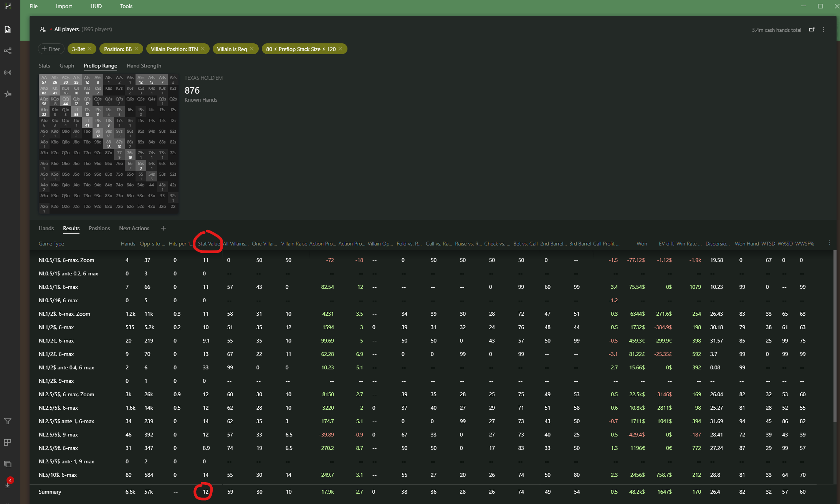Image resolution: width=840 pixels, height=504 pixels.
Task: Click the funnel filter sidebar icon
Action: 8,421
